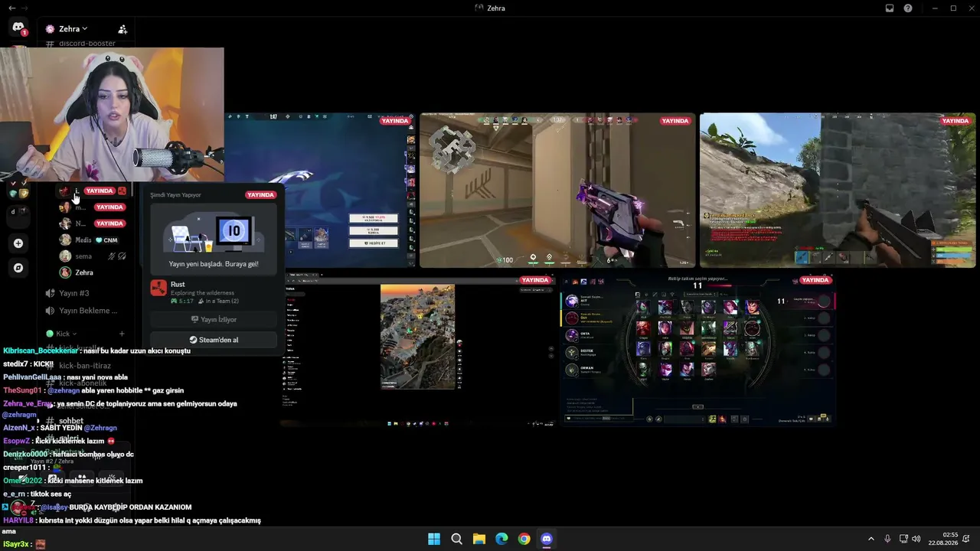
Task: Click chat username EsopwZ
Action: click(x=16, y=441)
